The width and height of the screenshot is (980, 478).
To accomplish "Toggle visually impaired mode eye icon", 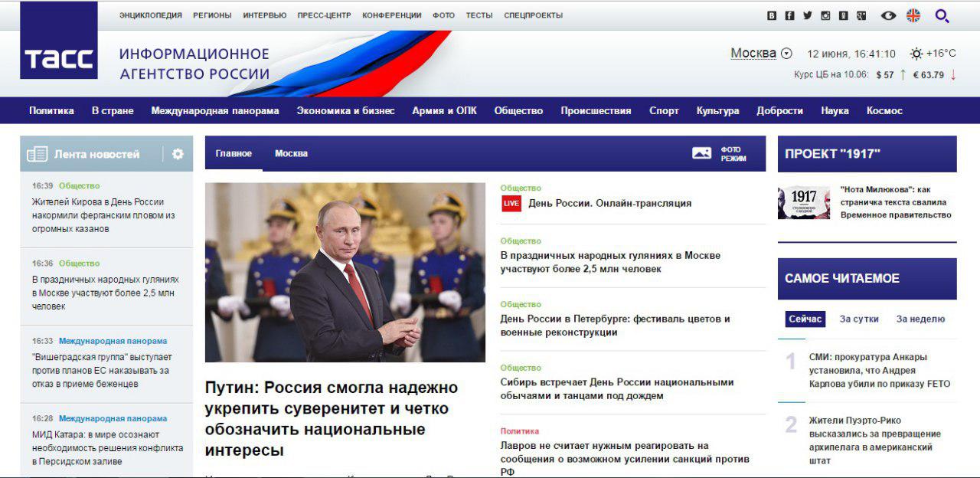I will (888, 15).
